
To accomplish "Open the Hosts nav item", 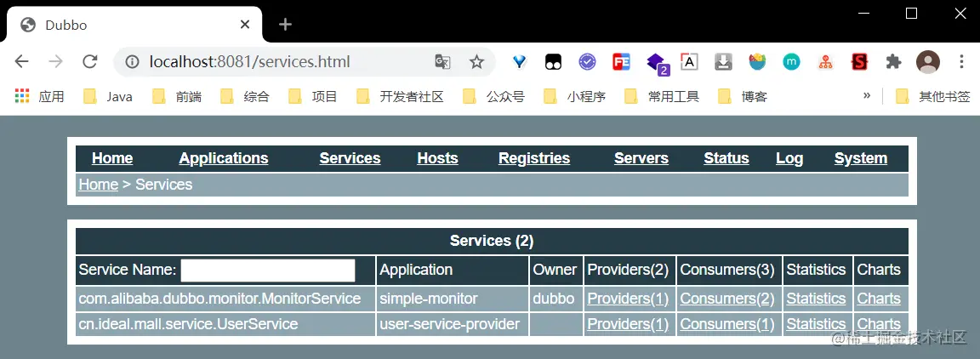I will [x=437, y=158].
